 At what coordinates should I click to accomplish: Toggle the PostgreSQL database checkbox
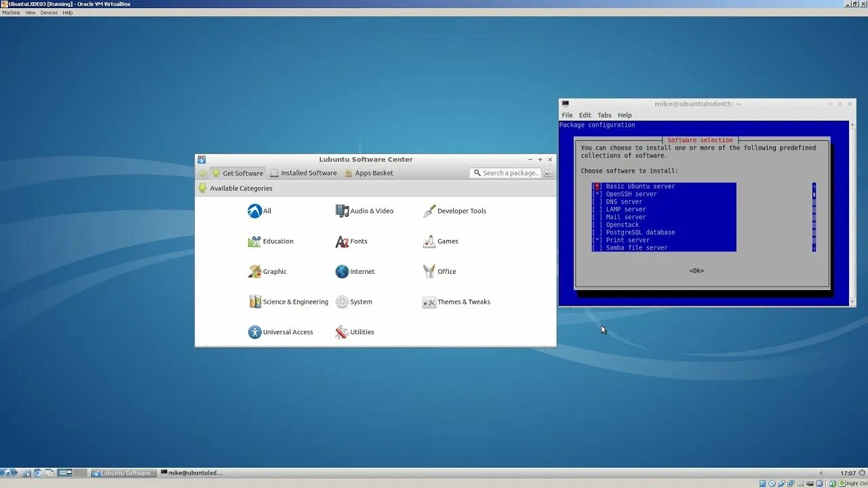(x=597, y=232)
